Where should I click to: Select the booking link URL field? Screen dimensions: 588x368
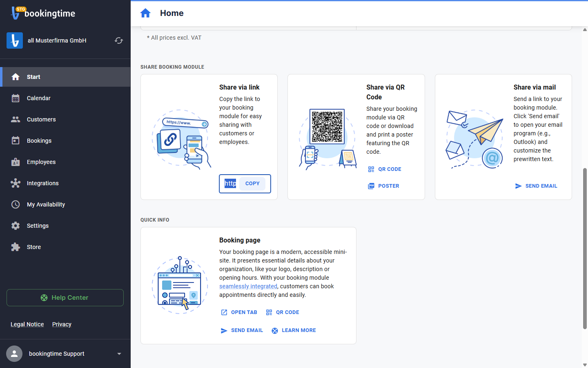[x=230, y=184]
